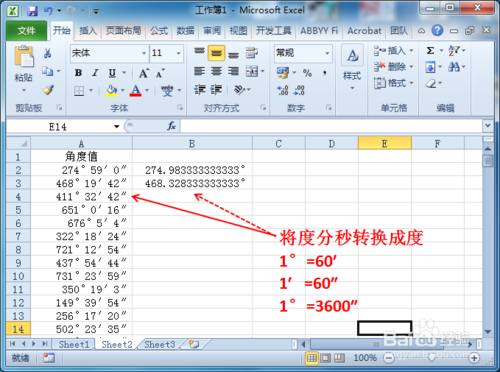Screen dimensions: 500x372
Task: Click the Cut scissors icon
Action: 47,53
